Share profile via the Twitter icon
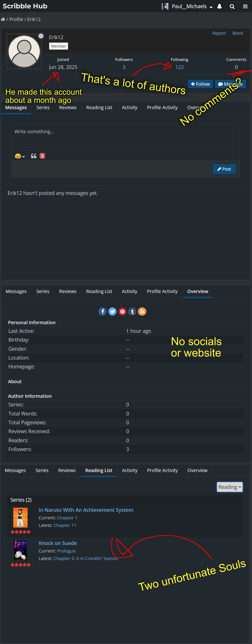This screenshot has width=252, height=644. point(113,311)
